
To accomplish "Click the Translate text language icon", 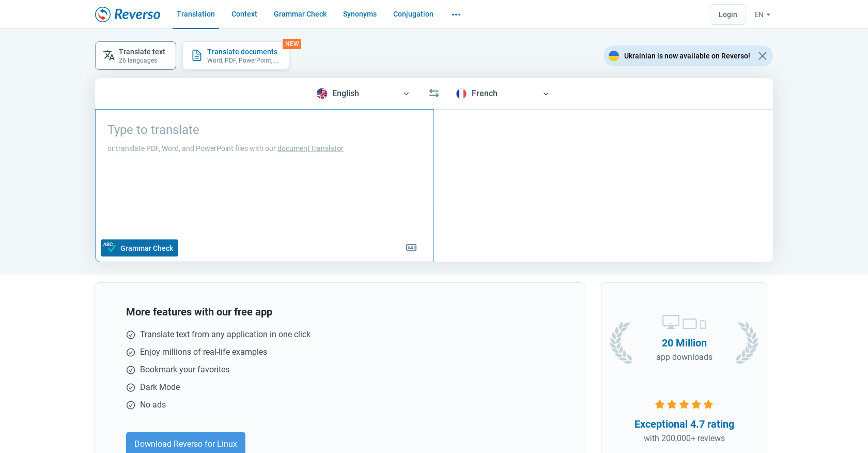I will click(109, 55).
